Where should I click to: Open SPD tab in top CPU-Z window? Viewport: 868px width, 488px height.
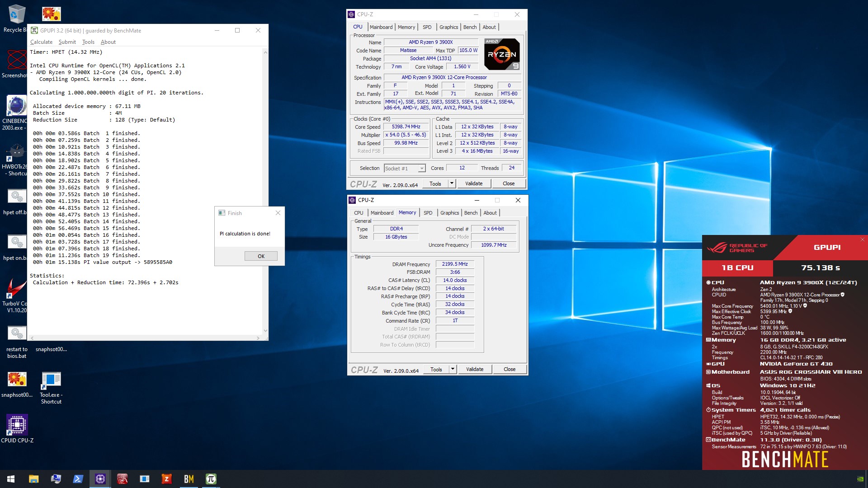pos(427,27)
